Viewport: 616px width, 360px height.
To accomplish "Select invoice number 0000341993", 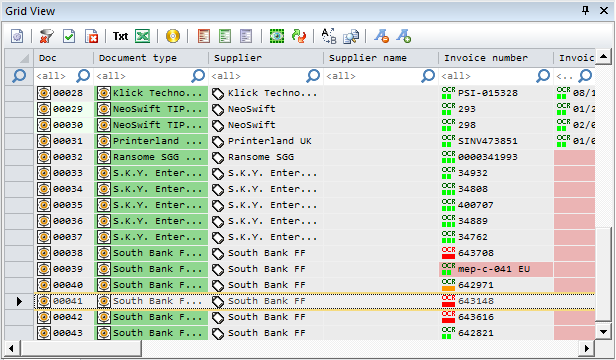I will point(497,157).
